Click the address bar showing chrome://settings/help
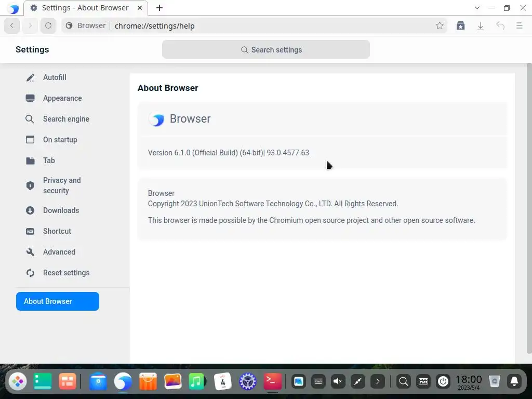532x399 pixels. coord(255,26)
